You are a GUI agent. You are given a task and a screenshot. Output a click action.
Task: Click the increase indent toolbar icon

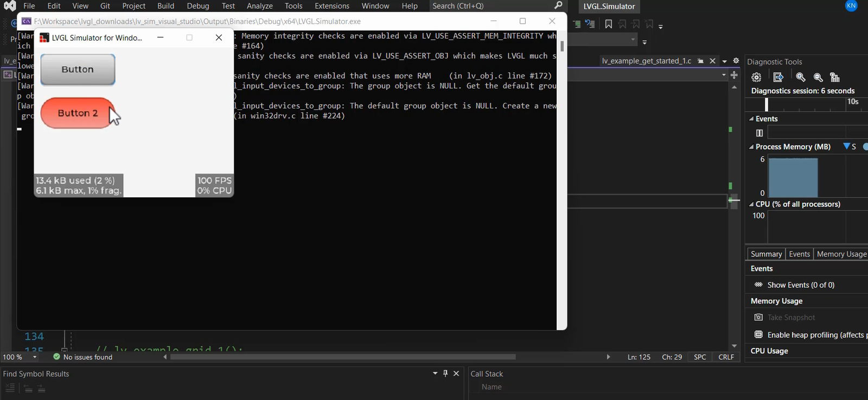[x=577, y=24]
